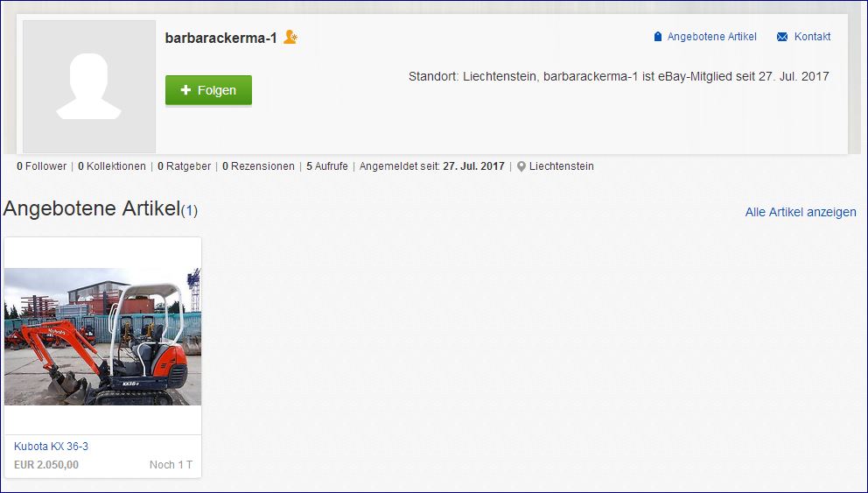Screen dimensions: 868x493
Task: Open the Kubota excavator photo thumbnail
Action: tap(102, 336)
